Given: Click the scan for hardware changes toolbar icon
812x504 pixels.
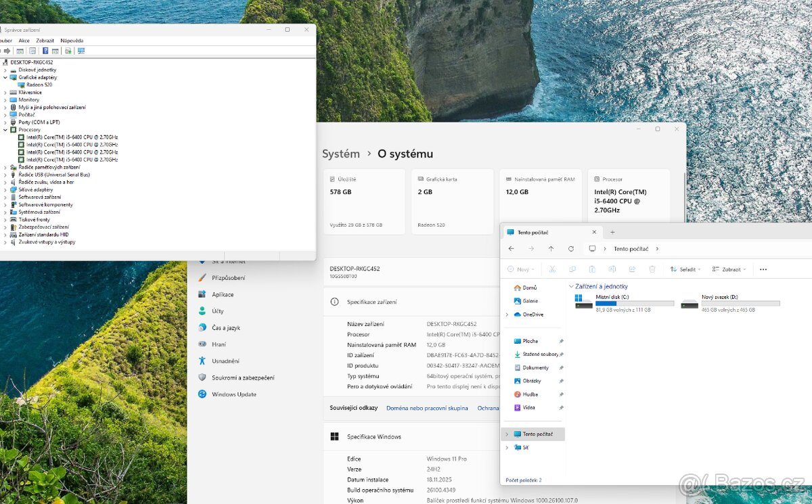Looking at the screenshot, I should pyautogui.click(x=81, y=51).
